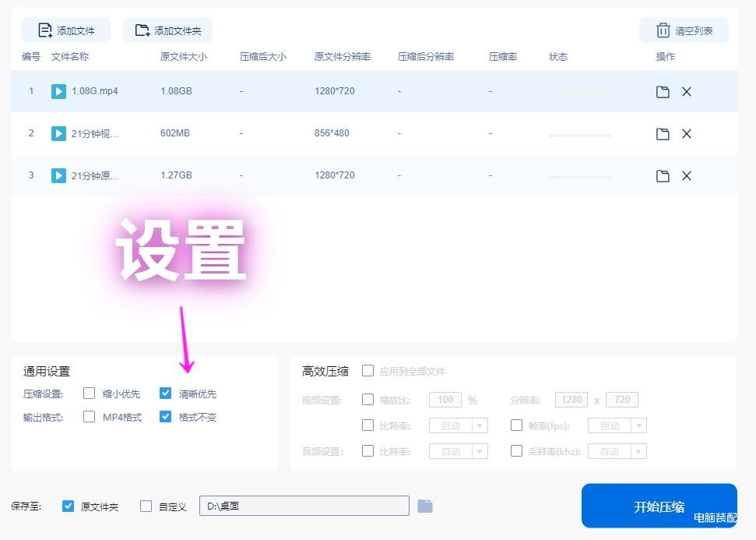Enable the 帧率(fps) checkbox

click(x=516, y=425)
